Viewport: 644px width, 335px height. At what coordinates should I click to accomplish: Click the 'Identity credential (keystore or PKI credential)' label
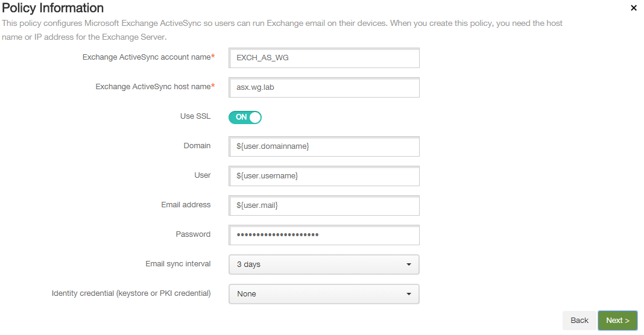coord(131,293)
